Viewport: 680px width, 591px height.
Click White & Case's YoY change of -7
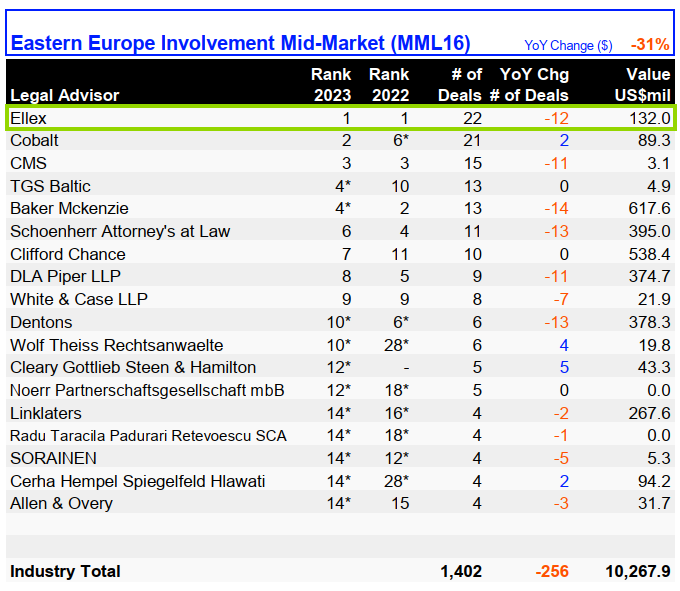click(561, 300)
